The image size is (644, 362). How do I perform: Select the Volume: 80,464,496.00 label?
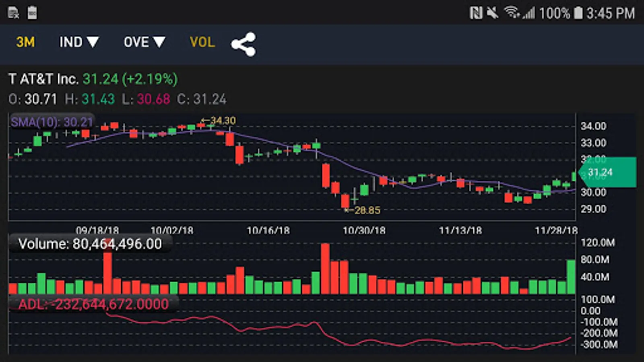[90, 244]
